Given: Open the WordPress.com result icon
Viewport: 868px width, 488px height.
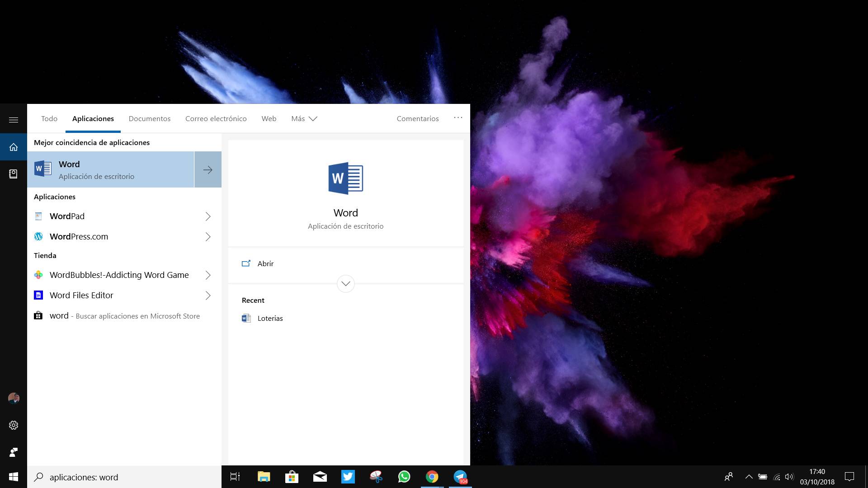Looking at the screenshot, I should tap(38, 236).
